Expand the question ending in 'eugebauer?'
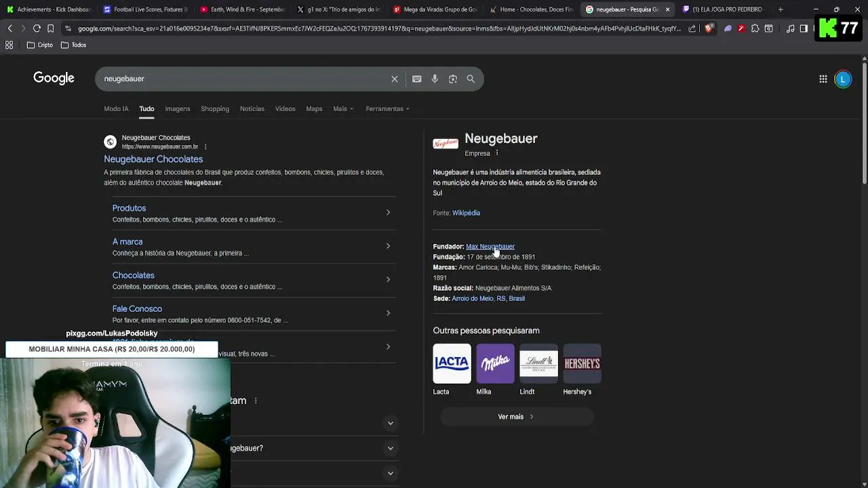Image resolution: width=868 pixels, height=488 pixels. coord(391,448)
